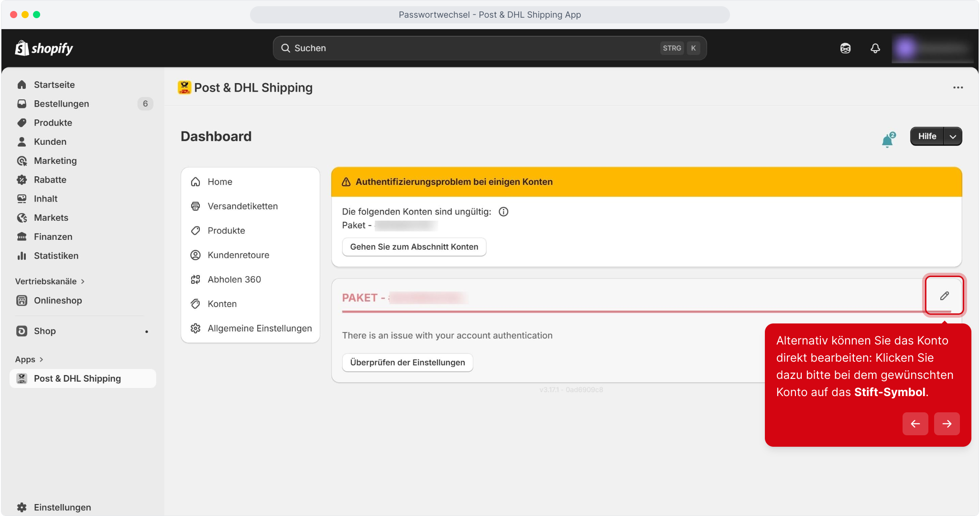The width and height of the screenshot is (980, 516).
Task: Expand the Apps section
Action: 30,359
